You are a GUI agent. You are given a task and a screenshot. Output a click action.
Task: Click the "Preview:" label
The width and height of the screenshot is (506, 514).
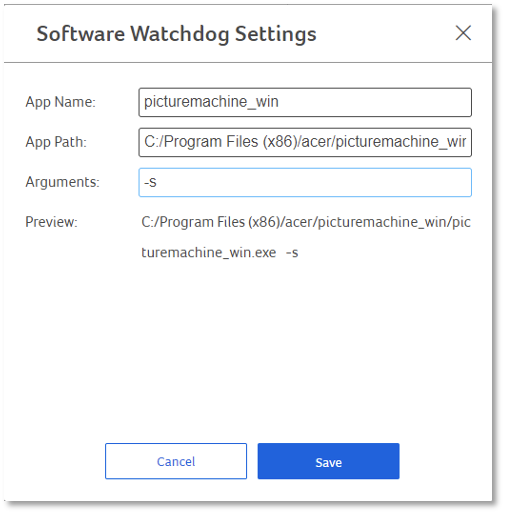tap(51, 222)
